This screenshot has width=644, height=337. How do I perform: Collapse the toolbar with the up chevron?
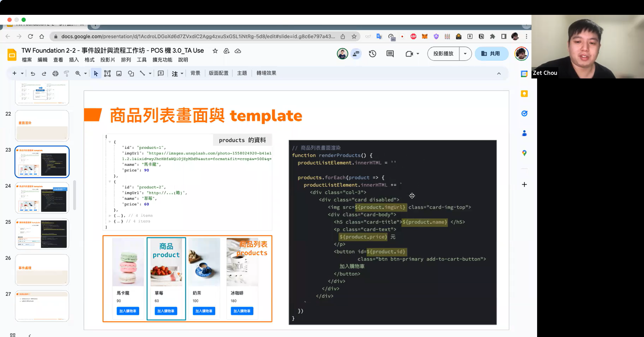[499, 73]
